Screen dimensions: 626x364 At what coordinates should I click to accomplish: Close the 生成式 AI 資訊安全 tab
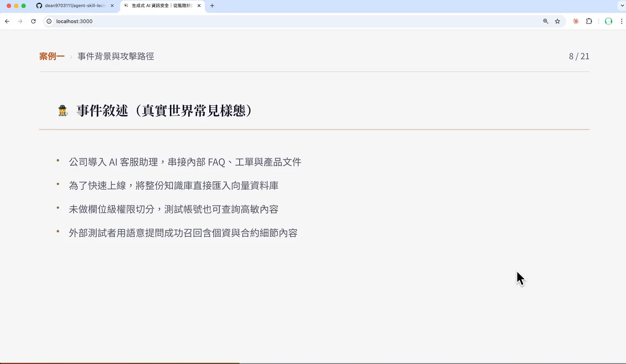[x=199, y=6]
